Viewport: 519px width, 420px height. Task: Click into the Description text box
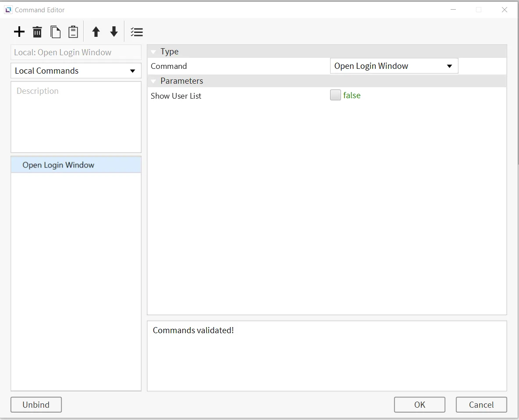coord(76,117)
